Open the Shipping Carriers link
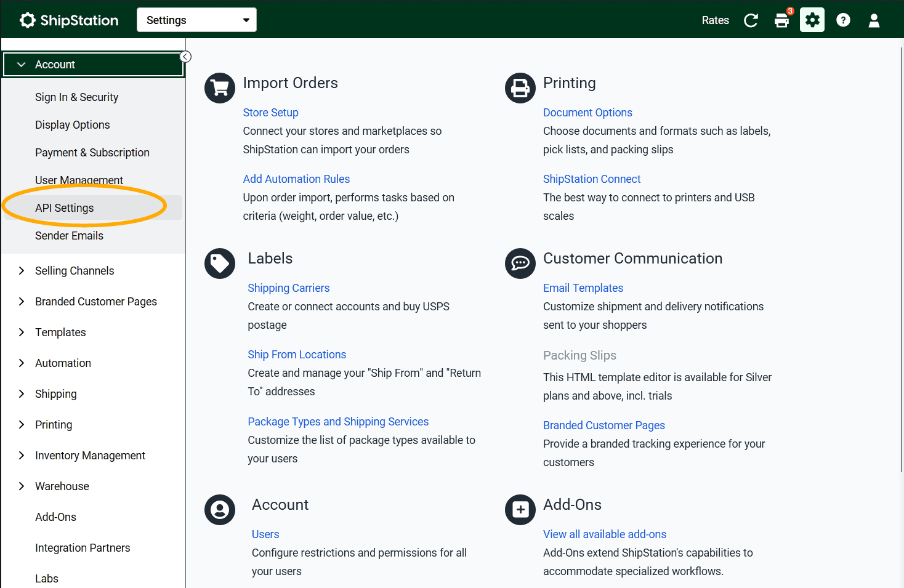904x588 pixels. [x=288, y=288]
